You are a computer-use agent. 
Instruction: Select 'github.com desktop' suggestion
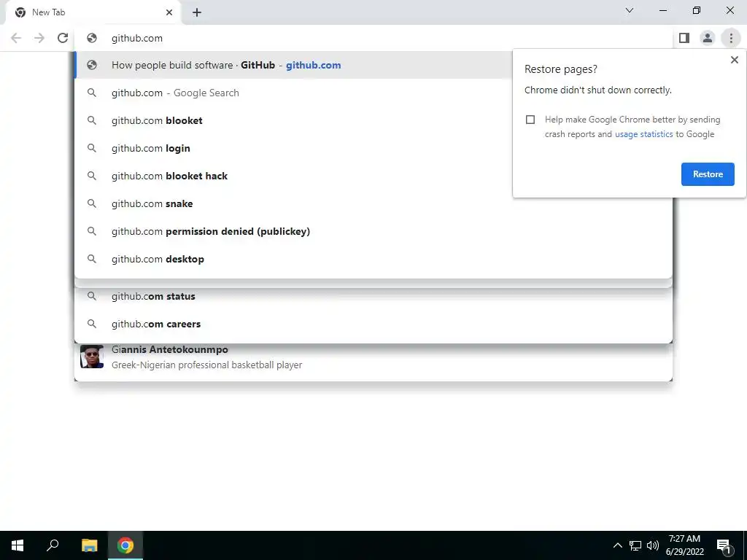pyautogui.click(x=373, y=259)
